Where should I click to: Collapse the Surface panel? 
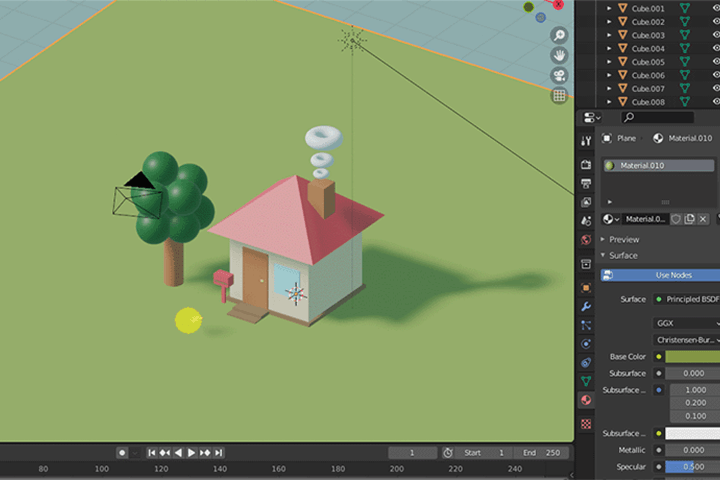click(x=603, y=255)
